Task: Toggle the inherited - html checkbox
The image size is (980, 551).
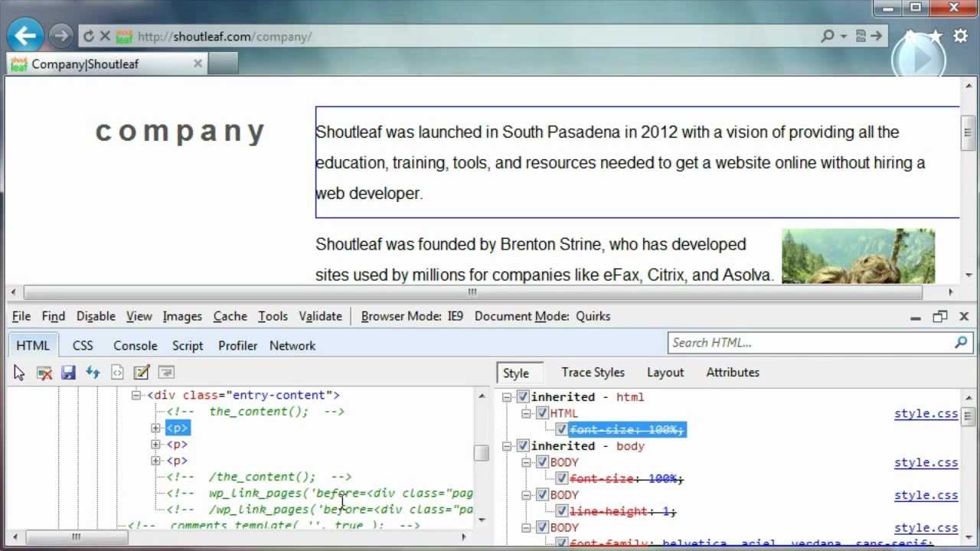Action: 523,396
